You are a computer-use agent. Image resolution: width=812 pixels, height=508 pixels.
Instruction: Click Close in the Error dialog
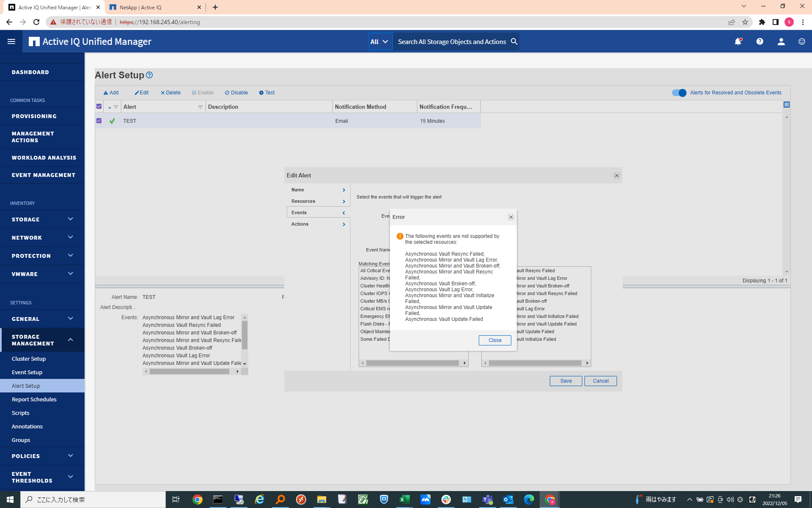(494, 340)
